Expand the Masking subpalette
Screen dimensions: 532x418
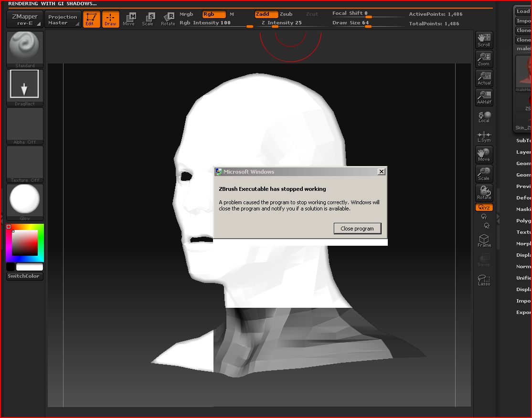[x=523, y=209]
